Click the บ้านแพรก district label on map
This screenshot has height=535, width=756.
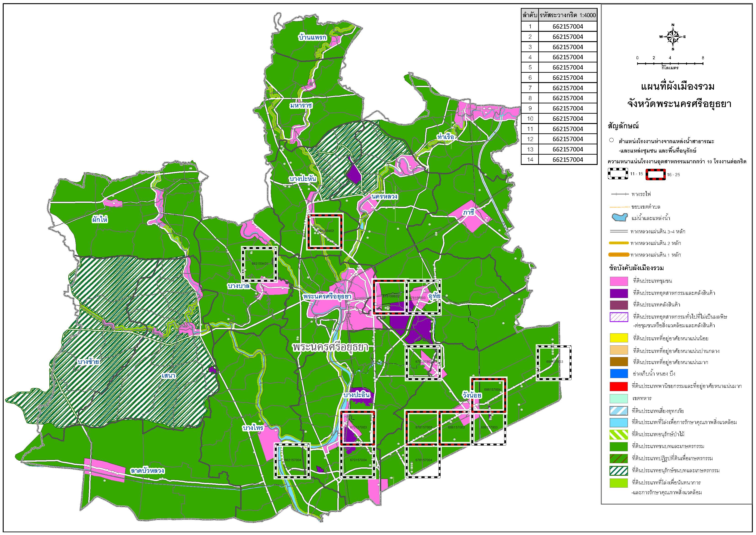[x=312, y=37]
